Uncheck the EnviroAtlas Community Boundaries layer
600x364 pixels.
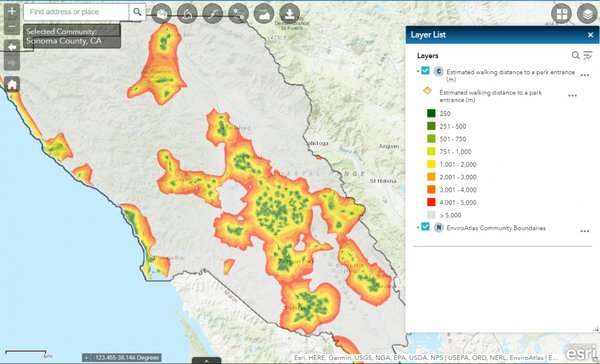426,227
